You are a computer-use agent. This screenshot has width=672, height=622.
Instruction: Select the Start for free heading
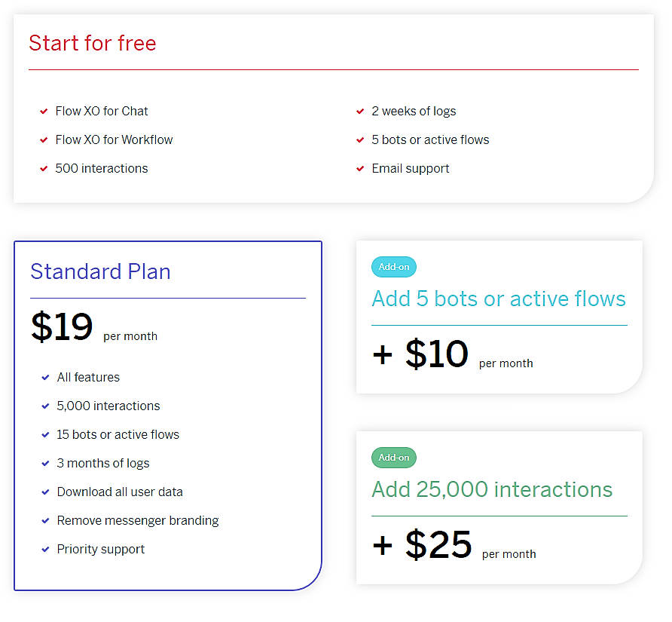click(x=93, y=43)
